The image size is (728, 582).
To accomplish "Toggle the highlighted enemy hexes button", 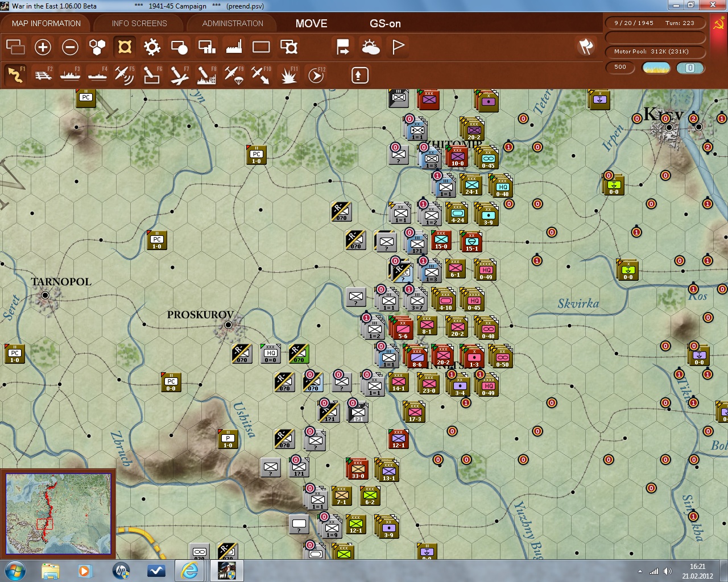I will (x=125, y=47).
